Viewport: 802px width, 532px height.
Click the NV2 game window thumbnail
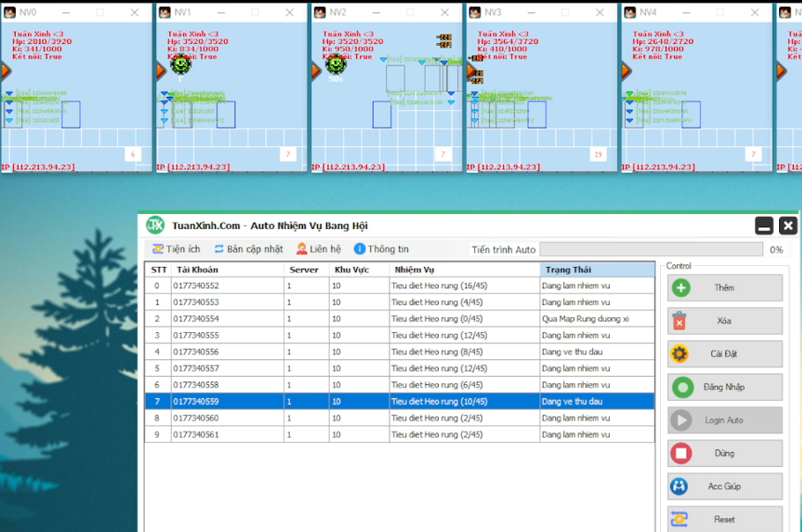click(x=386, y=88)
